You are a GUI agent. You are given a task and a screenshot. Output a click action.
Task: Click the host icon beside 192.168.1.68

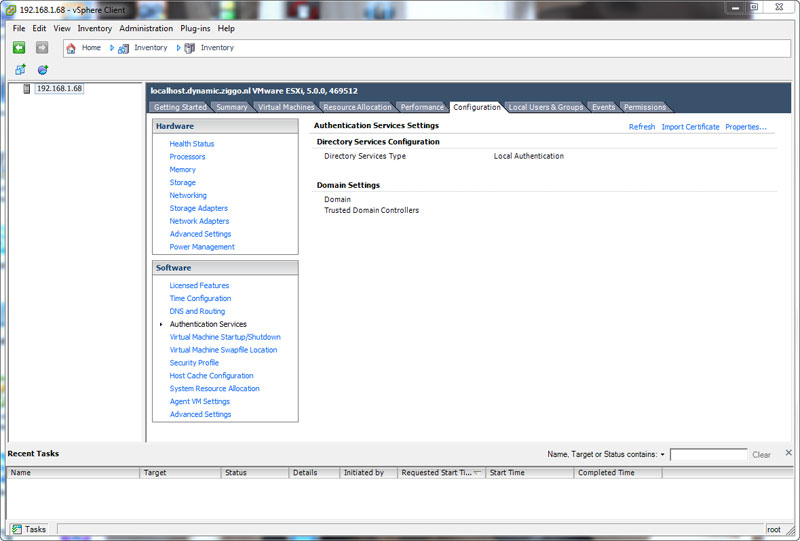click(27, 89)
